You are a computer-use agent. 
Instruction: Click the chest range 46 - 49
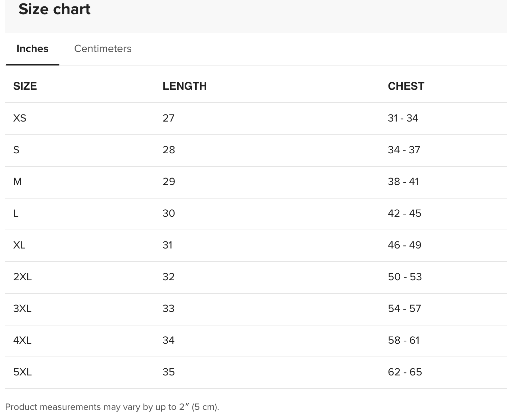404,245
